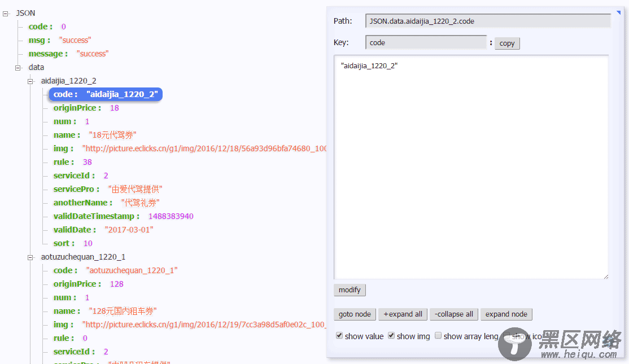Select code "aotuzuchequan_1220_1" row
The height and width of the screenshot is (364, 629).
coord(116,270)
